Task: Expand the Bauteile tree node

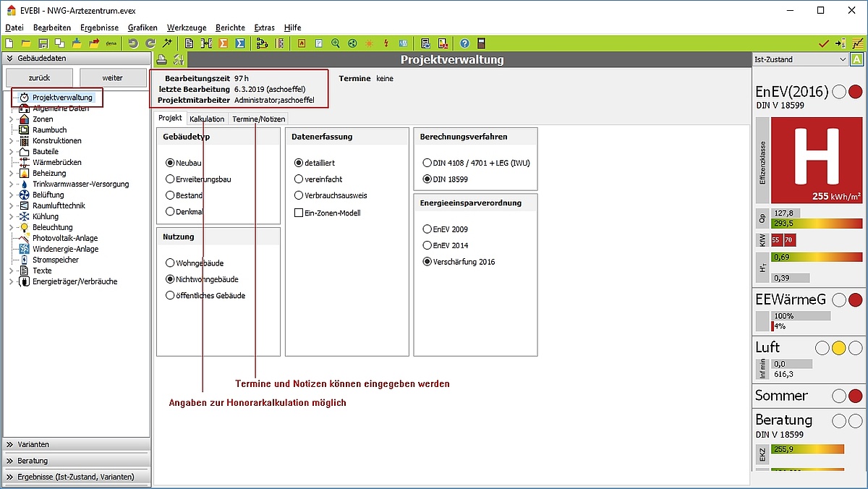Action: point(10,151)
